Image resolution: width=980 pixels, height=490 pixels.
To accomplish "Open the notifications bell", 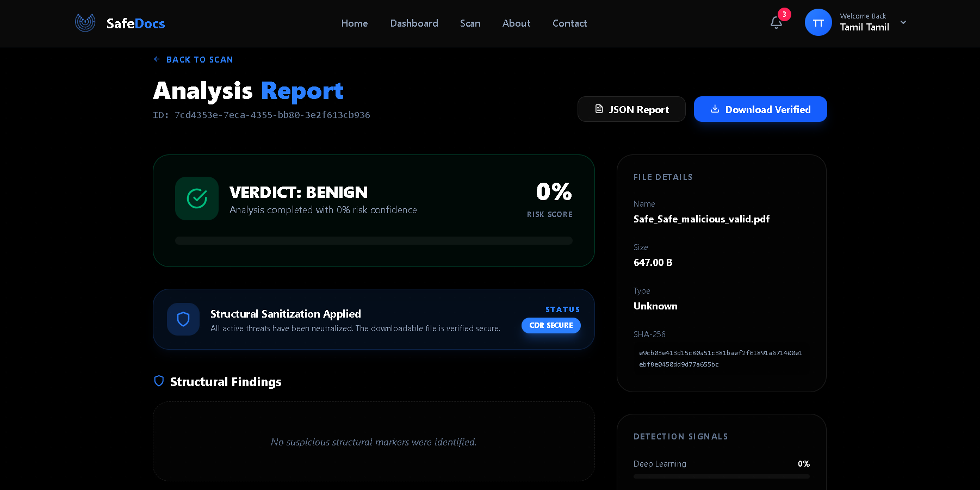I will point(776,23).
